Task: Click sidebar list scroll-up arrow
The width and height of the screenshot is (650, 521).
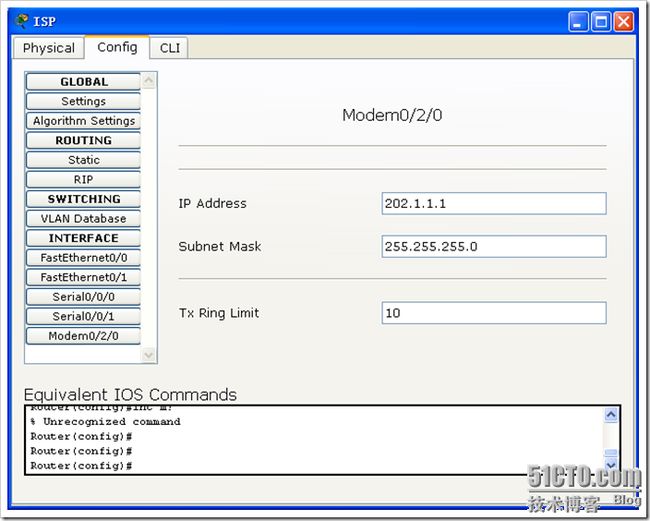Action: point(148,80)
